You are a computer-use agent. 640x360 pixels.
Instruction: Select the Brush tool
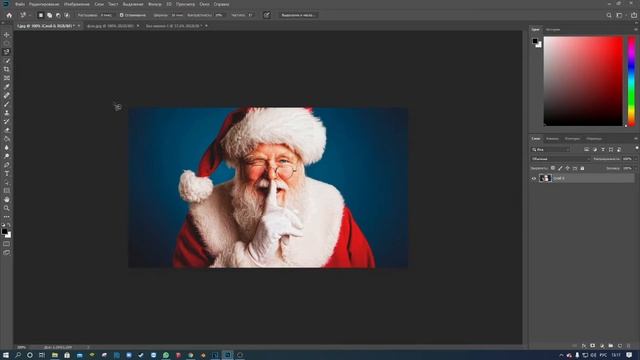[x=7, y=104]
